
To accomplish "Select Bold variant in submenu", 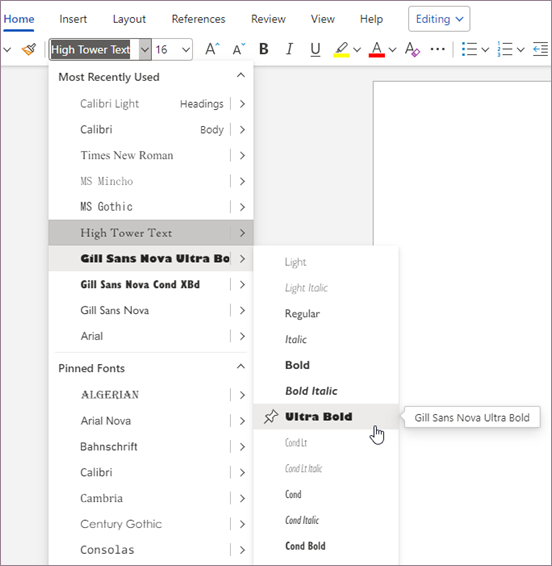I will point(326,365).
